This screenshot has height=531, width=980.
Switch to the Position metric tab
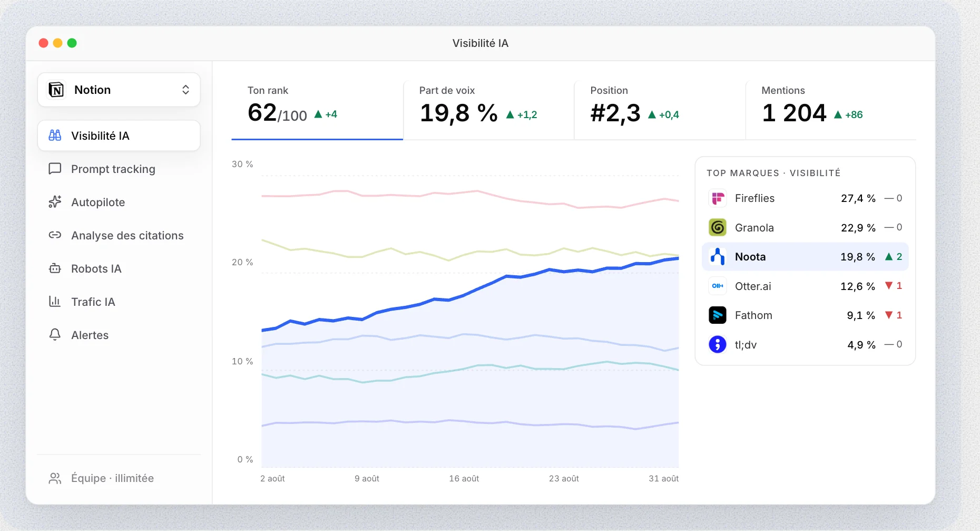[x=660, y=110]
